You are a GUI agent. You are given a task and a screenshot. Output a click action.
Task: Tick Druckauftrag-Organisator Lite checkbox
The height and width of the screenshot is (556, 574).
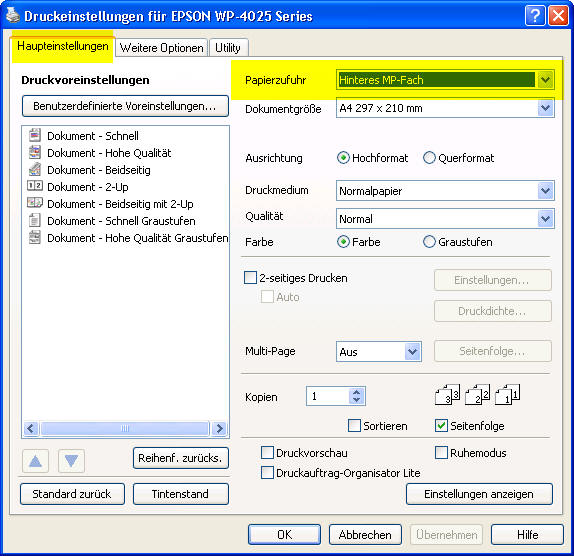click(267, 473)
